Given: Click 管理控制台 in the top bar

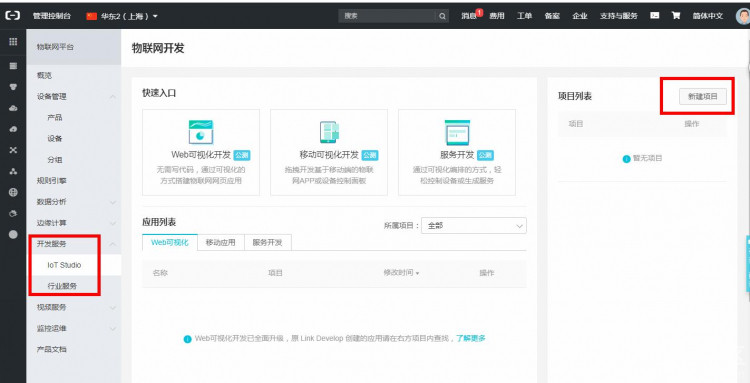Looking at the screenshot, I should [x=52, y=16].
